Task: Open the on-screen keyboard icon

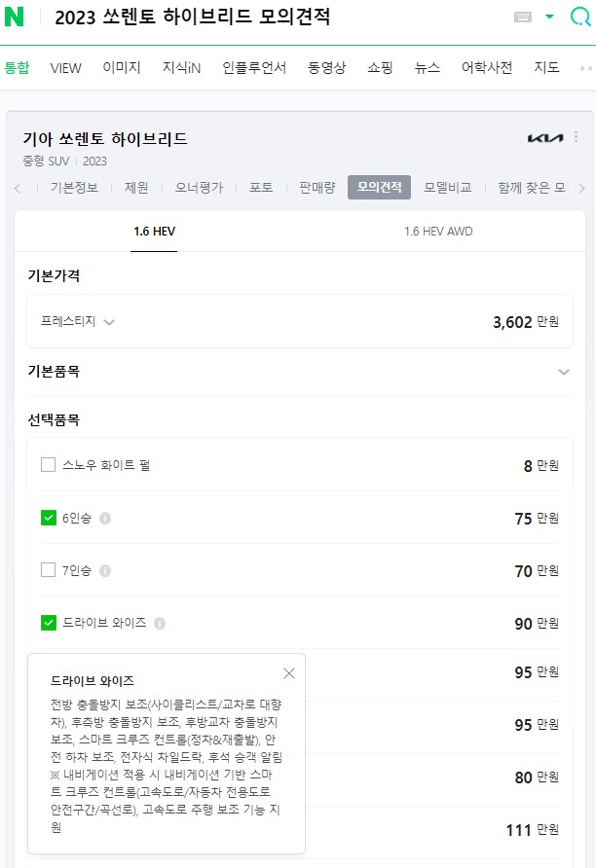Action: (x=523, y=17)
